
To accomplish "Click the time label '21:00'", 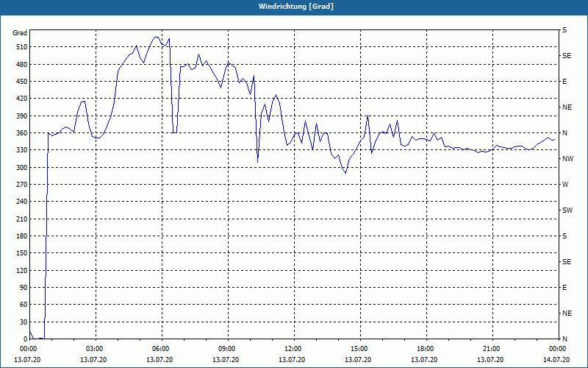I will tap(491, 349).
